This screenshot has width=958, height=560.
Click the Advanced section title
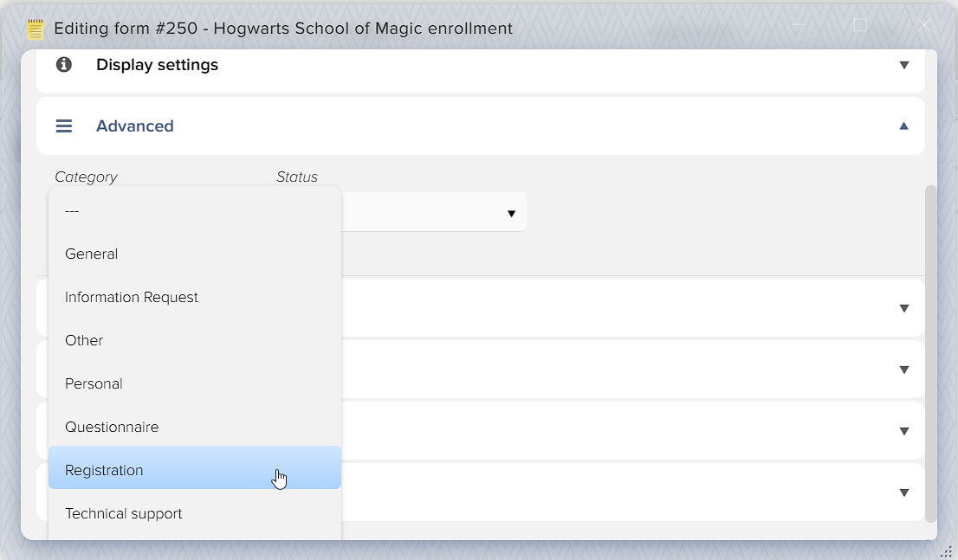(x=135, y=126)
